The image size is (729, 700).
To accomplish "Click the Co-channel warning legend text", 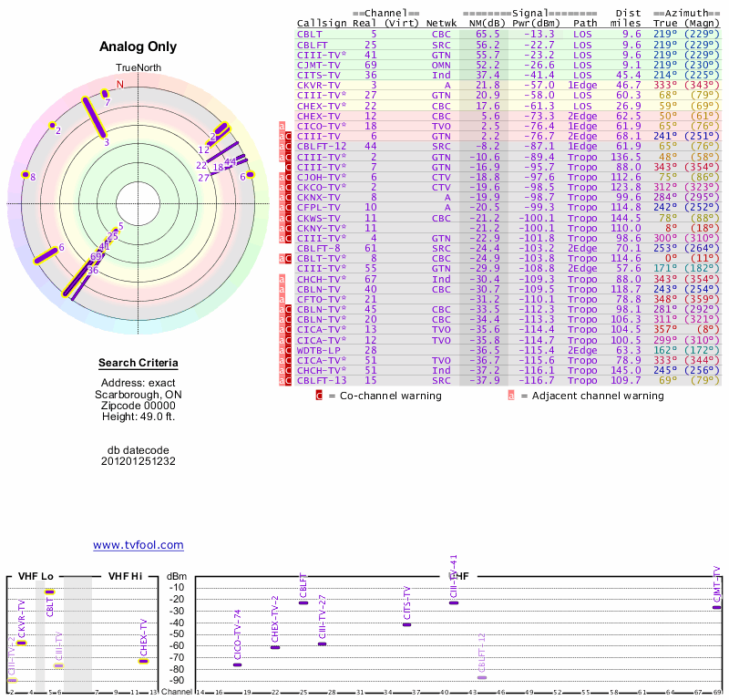I will click(391, 396).
